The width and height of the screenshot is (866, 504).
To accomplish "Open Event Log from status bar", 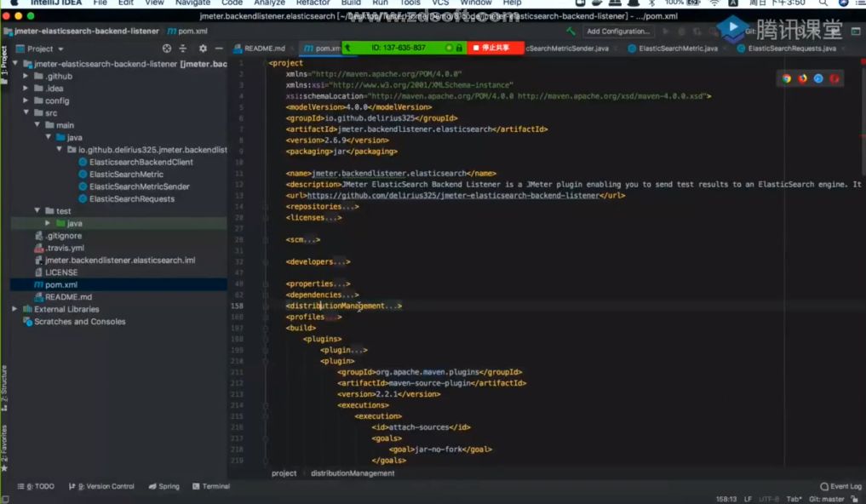I will [x=840, y=486].
